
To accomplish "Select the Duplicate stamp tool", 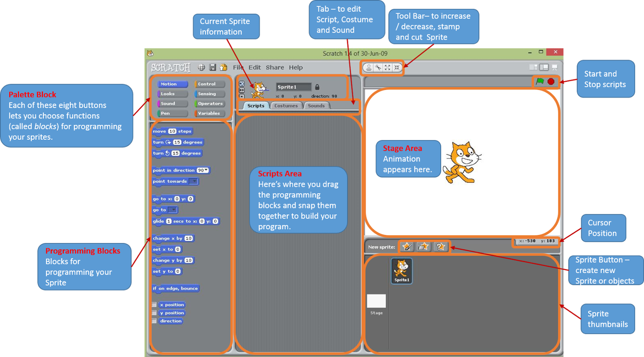I will (x=369, y=68).
